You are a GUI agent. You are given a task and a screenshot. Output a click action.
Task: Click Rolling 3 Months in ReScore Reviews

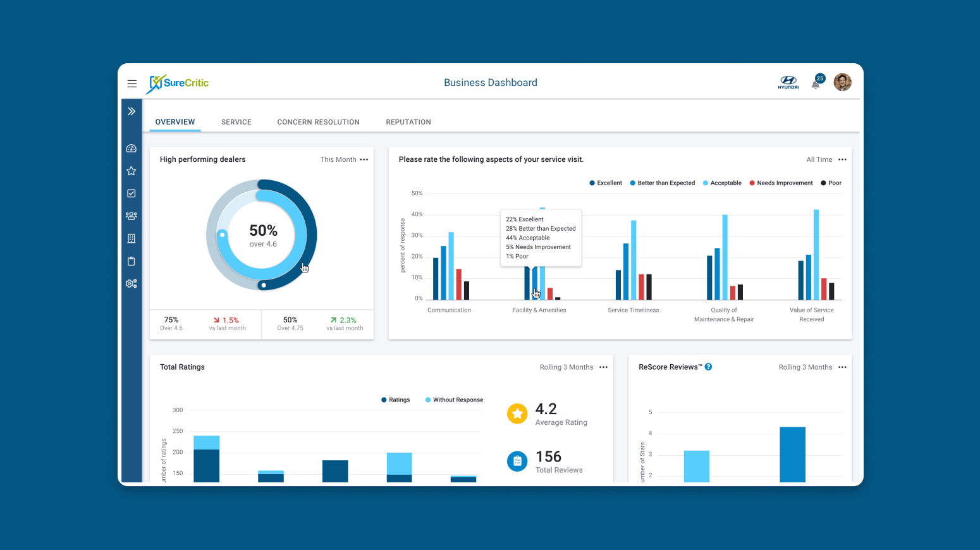coord(805,367)
